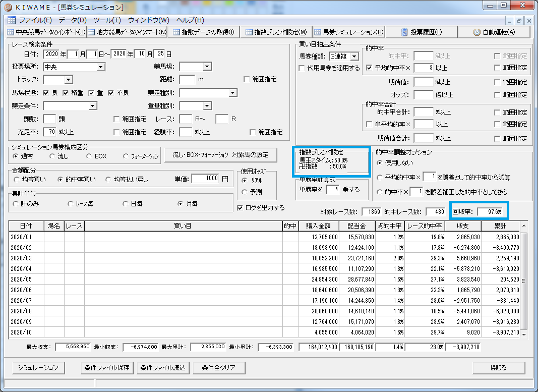The width and height of the screenshot is (538, 392).
Task: Click the results table vertical scrollbar
Action: (523, 280)
